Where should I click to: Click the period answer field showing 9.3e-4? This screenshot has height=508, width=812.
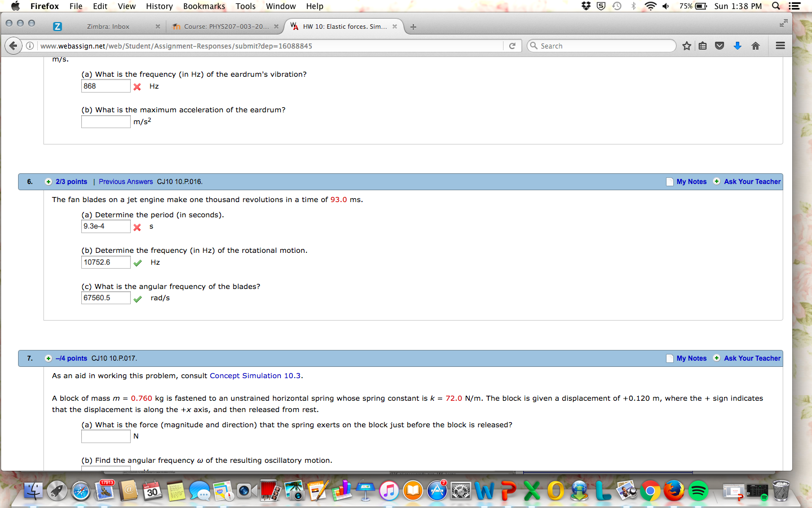[105, 226]
